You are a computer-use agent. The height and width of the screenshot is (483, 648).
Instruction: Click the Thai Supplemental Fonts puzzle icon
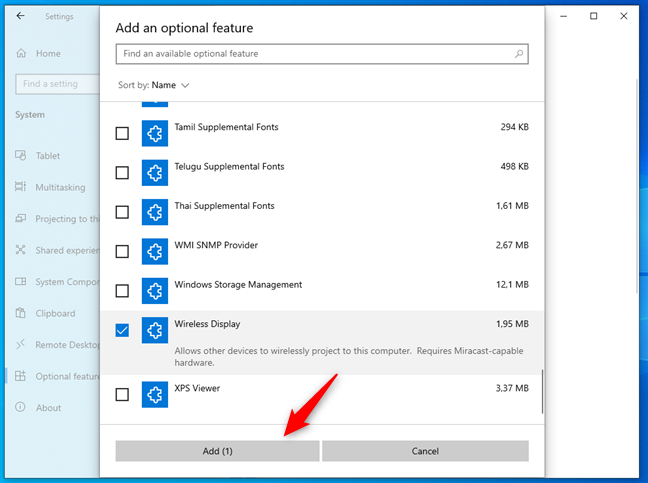click(x=155, y=212)
